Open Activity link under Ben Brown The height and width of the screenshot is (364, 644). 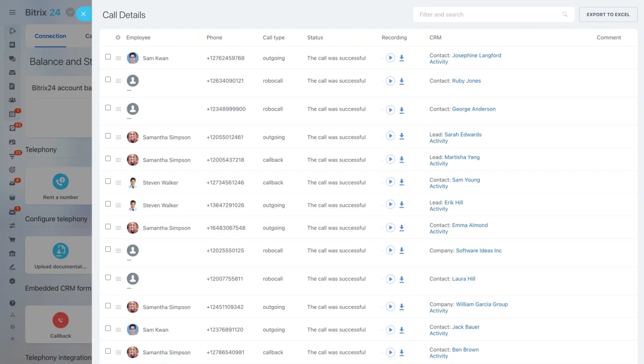[x=438, y=356]
